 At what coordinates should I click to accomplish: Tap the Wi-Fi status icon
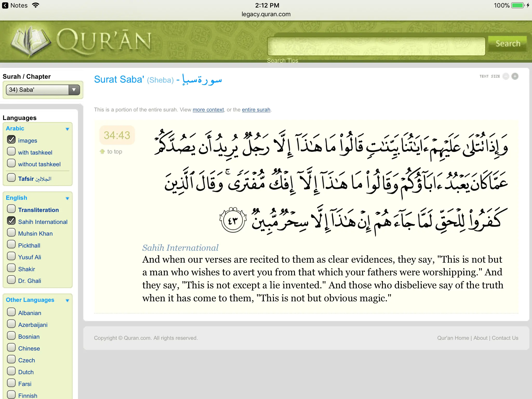[36, 5]
